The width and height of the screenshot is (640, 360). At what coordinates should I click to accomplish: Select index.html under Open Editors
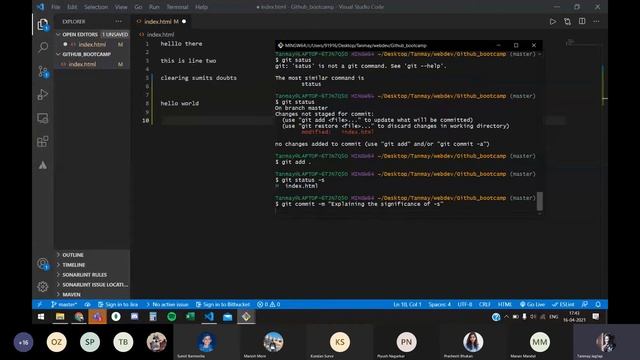[92, 44]
